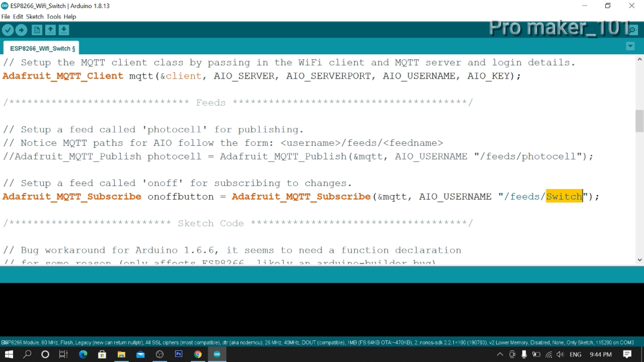
Task: Open the sketch tab list dropdown arrow
Action: (x=630, y=46)
